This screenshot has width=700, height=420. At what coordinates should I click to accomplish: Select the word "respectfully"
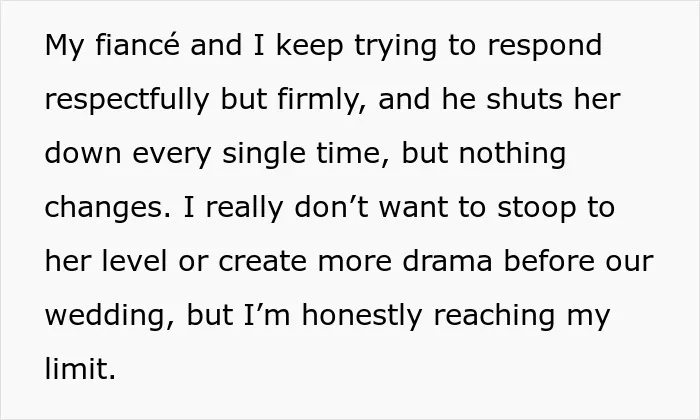[127, 100]
